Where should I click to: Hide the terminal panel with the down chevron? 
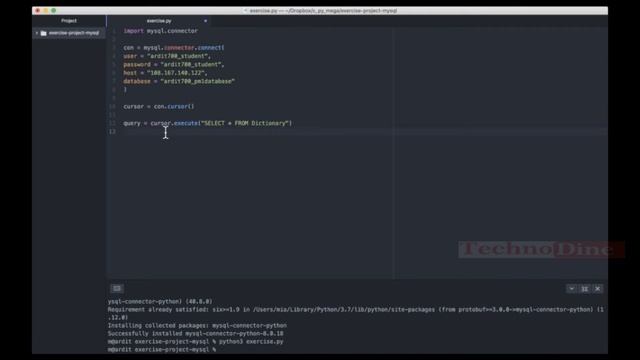(571, 289)
